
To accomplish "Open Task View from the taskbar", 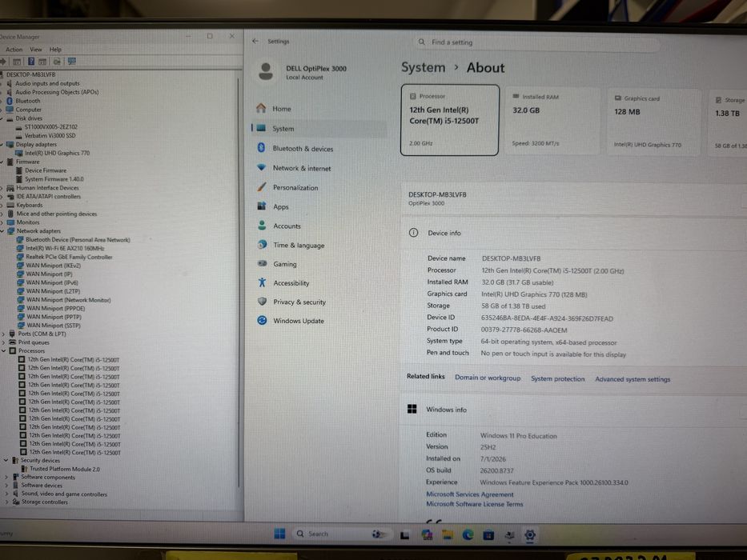I will coord(404,535).
